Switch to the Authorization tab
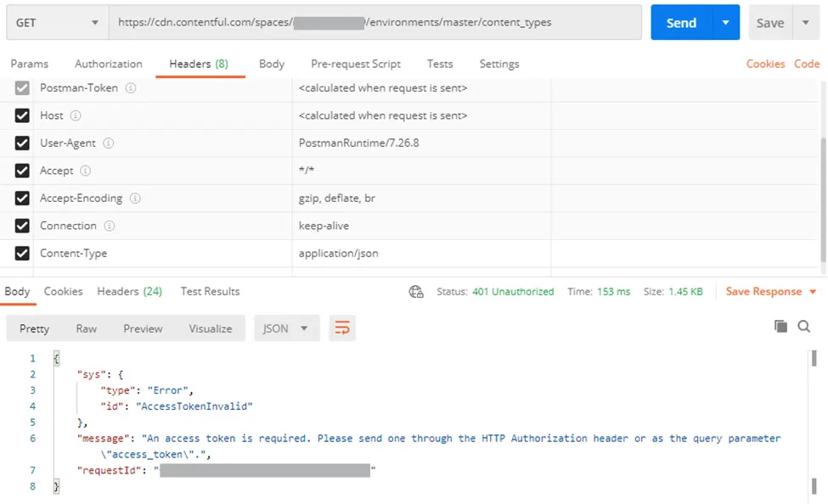 click(x=109, y=64)
